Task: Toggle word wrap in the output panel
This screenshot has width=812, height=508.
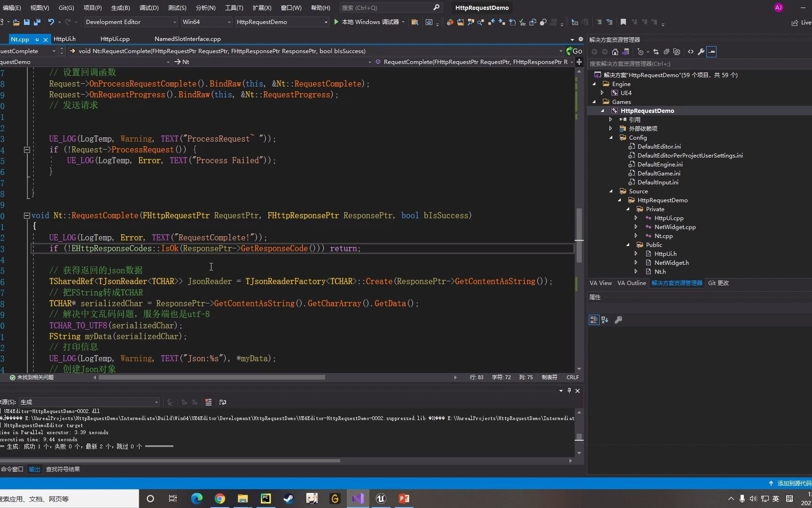Action: click(x=223, y=402)
